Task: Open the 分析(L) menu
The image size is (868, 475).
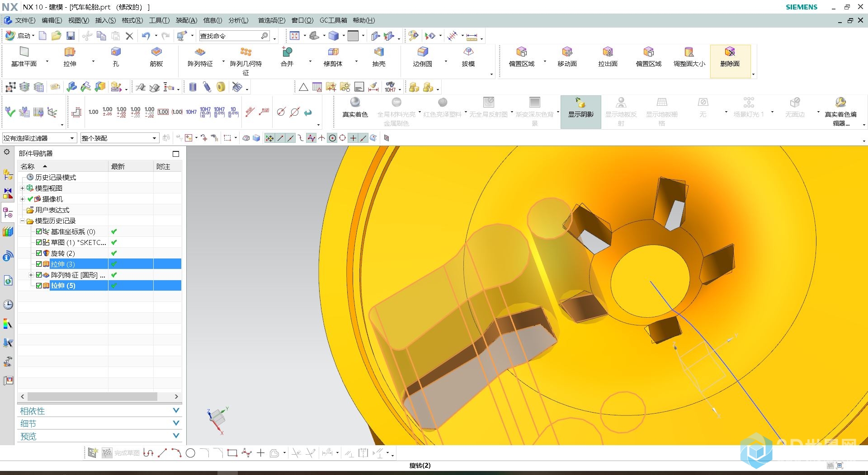Action: point(238,20)
